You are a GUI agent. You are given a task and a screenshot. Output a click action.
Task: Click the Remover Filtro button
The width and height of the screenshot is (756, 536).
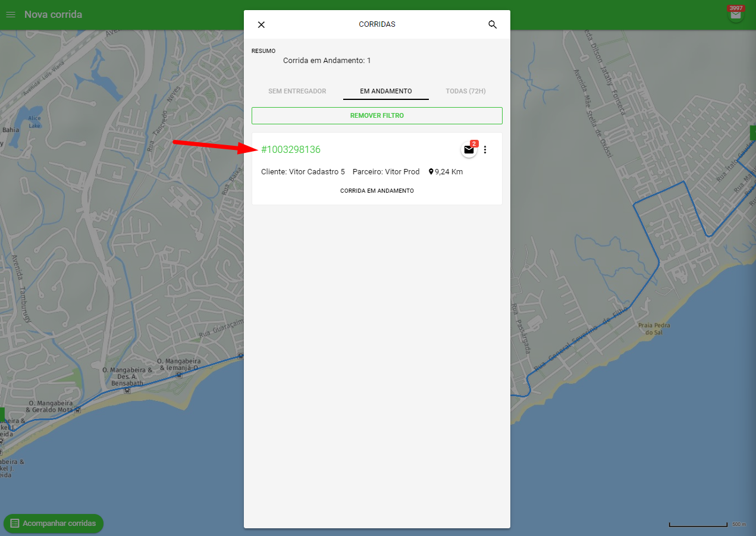click(x=377, y=115)
